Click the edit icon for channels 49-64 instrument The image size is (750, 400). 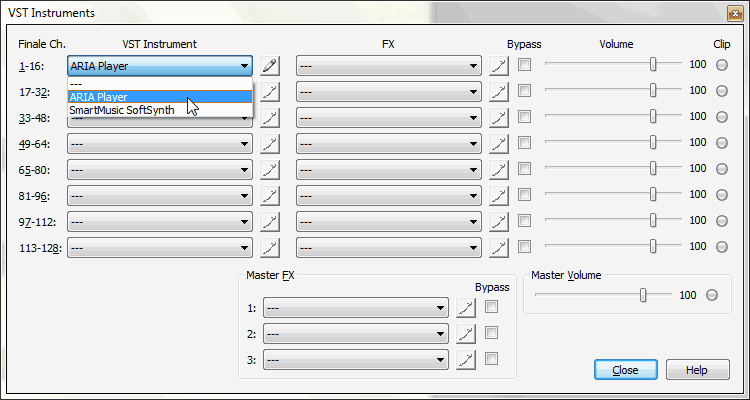tap(269, 144)
